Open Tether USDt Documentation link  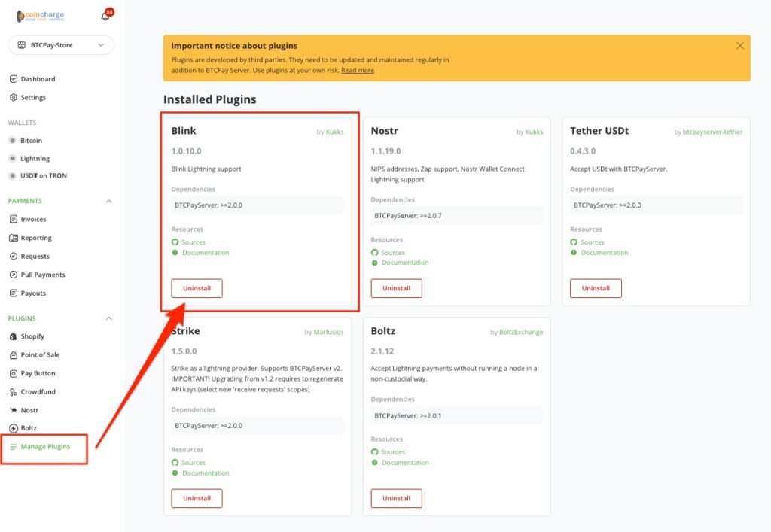[x=605, y=253]
